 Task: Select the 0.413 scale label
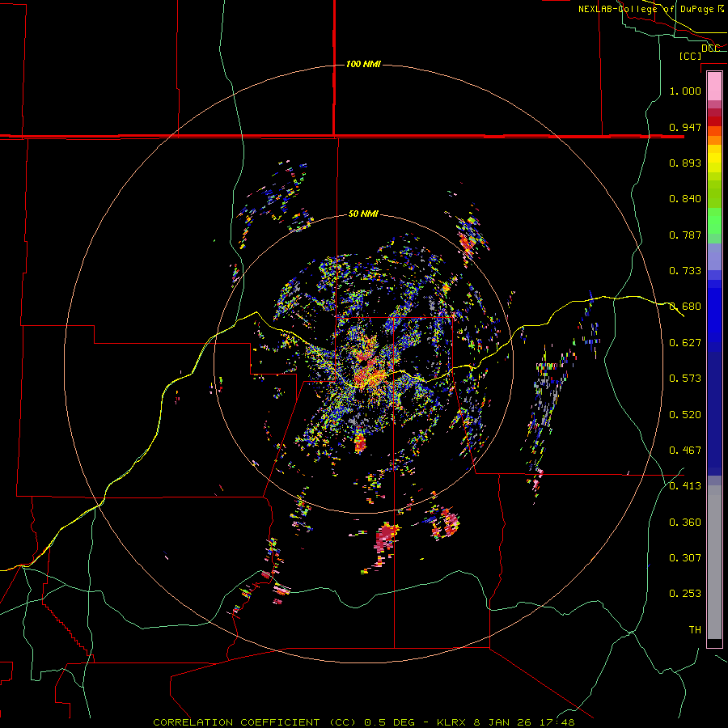click(x=685, y=486)
